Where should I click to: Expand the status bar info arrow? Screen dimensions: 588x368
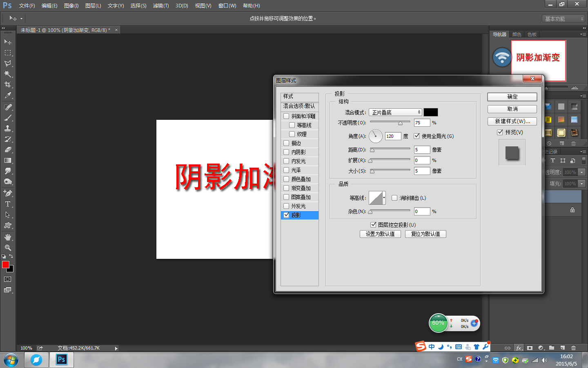click(x=116, y=348)
